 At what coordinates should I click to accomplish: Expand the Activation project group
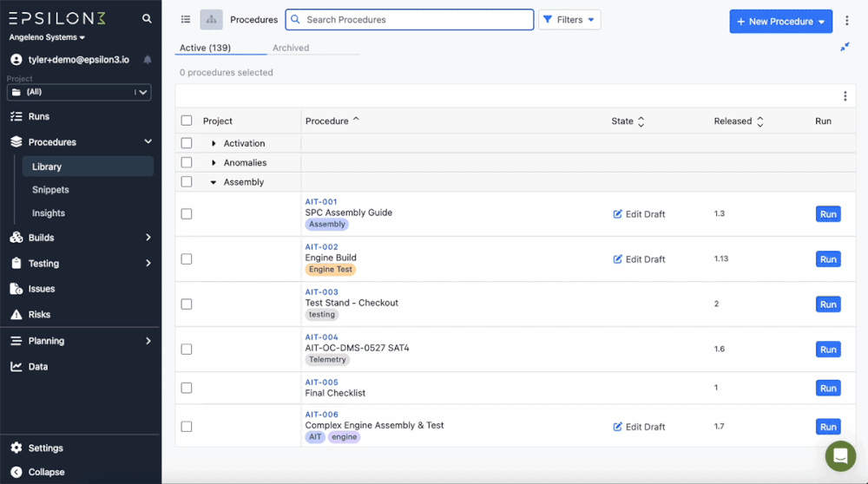(214, 143)
